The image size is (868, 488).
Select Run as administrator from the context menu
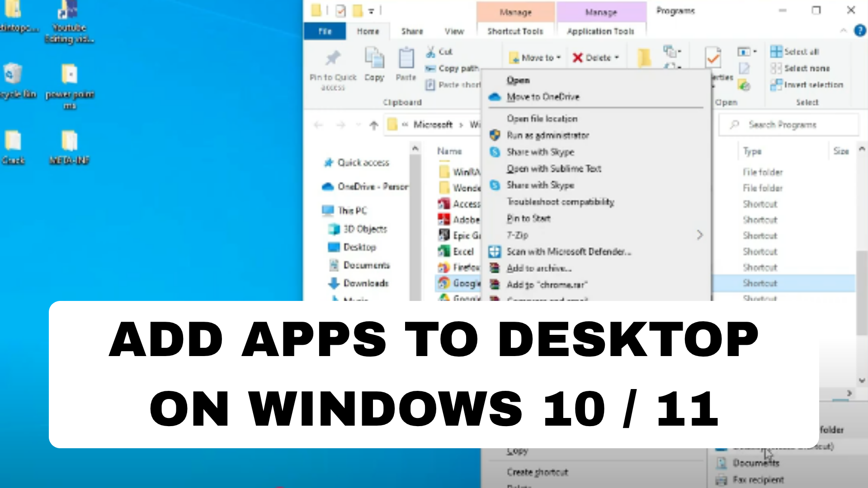coord(548,135)
